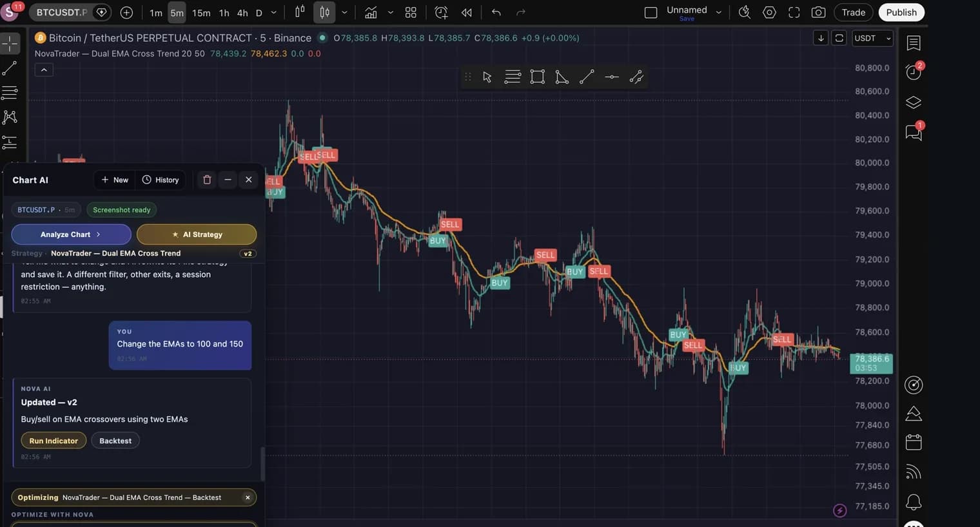Screen dimensions: 980x527
Task: Switch to the 1m timeframe
Action: pos(156,13)
